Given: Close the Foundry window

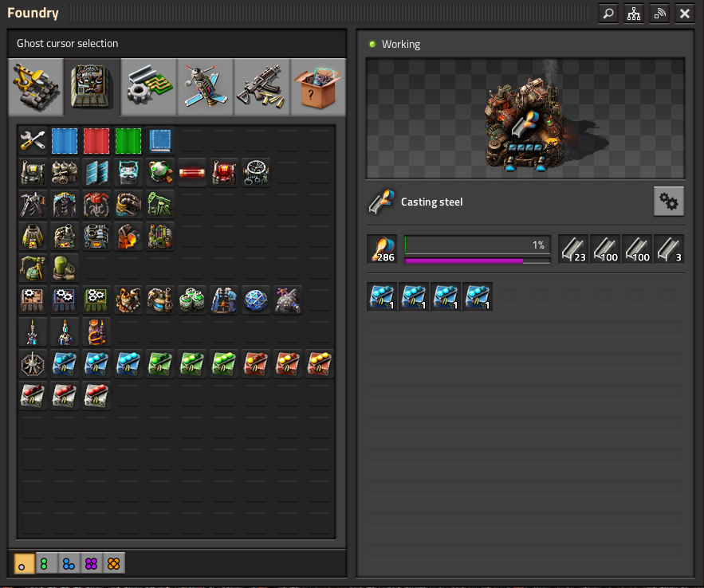Looking at the screenshot, I should click(685, 14).
